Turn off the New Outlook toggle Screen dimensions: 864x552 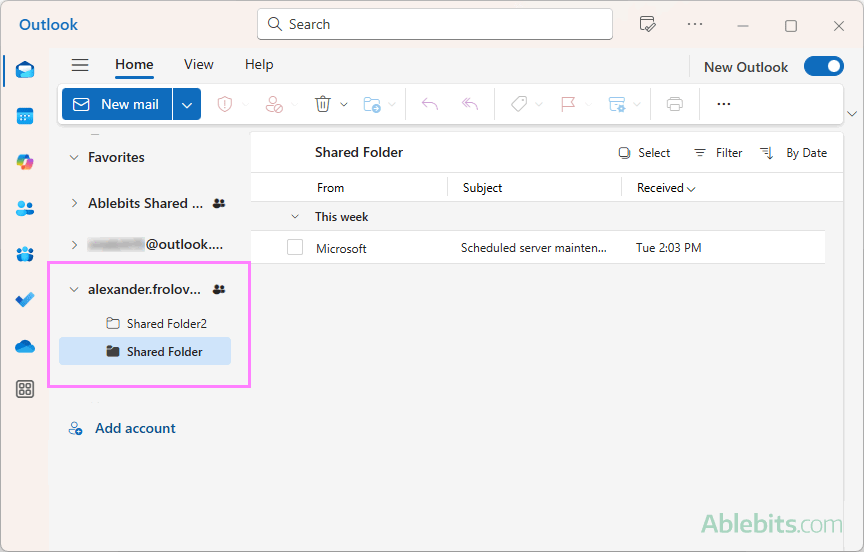coord(823,67)
